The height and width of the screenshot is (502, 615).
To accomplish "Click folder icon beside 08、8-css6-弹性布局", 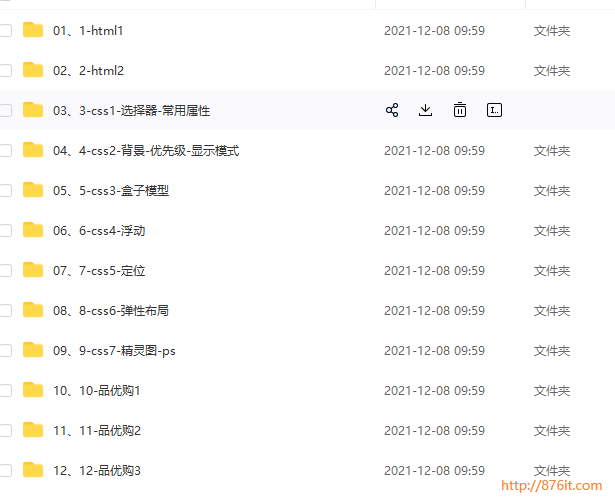I will pyautogui.click(x=33, y=310).
